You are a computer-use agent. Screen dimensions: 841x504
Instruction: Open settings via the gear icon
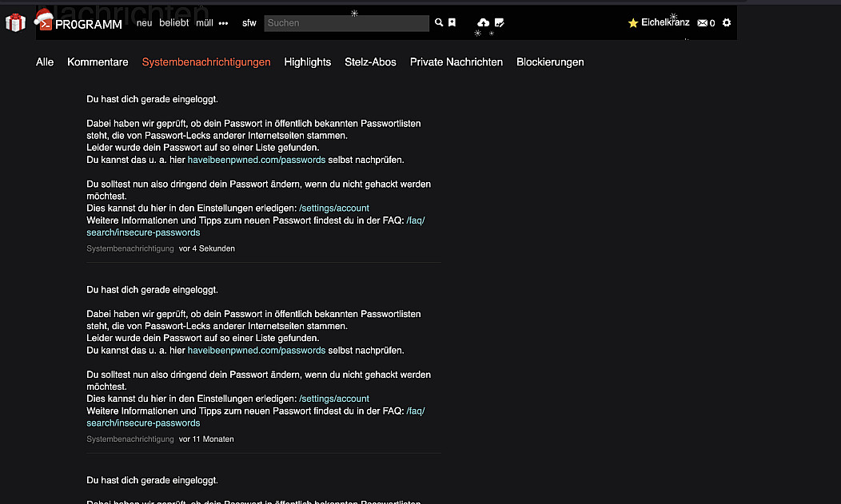727,23
